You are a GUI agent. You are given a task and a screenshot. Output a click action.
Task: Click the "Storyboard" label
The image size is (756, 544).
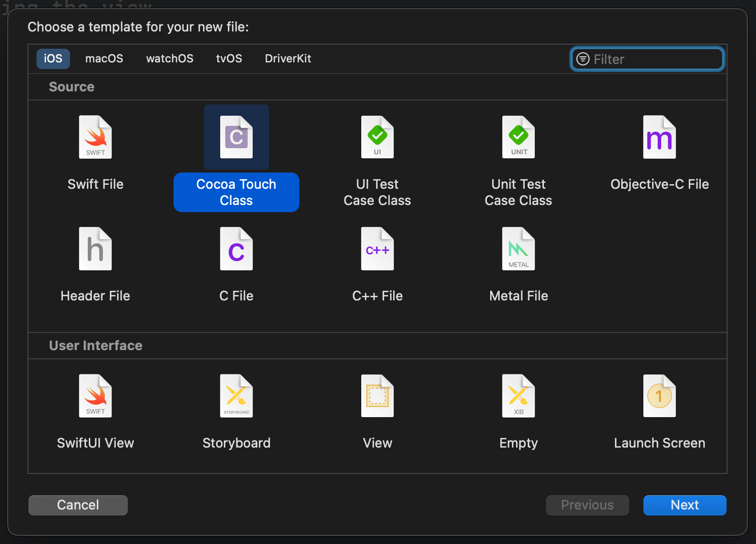pyautogui.click(x=236, y=443)
